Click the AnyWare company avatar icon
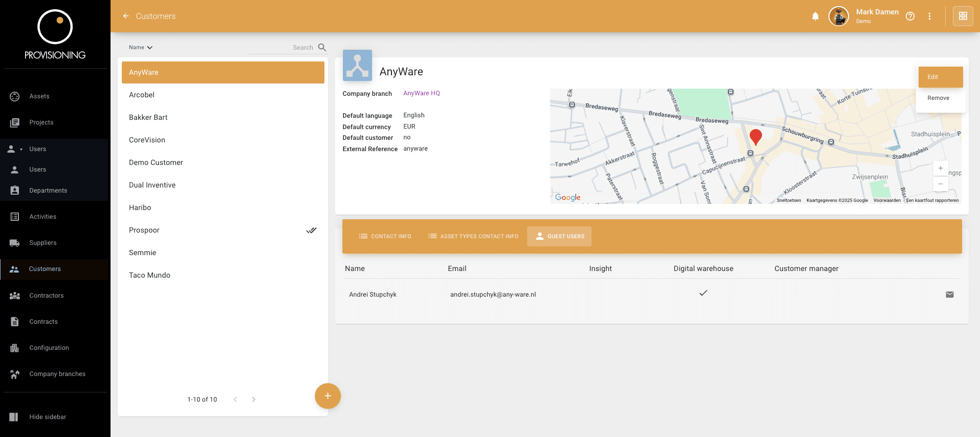 357,65
